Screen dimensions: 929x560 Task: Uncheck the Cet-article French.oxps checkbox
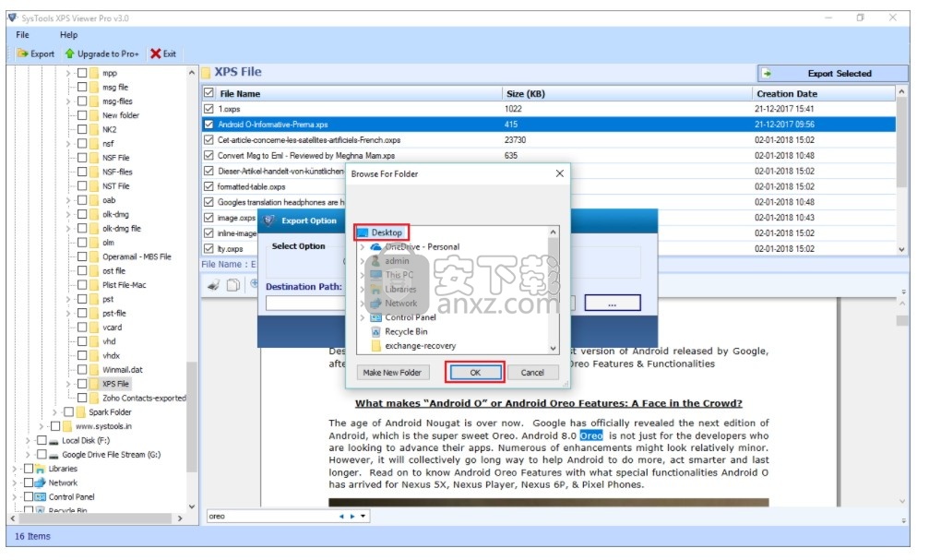coord(208,140)
